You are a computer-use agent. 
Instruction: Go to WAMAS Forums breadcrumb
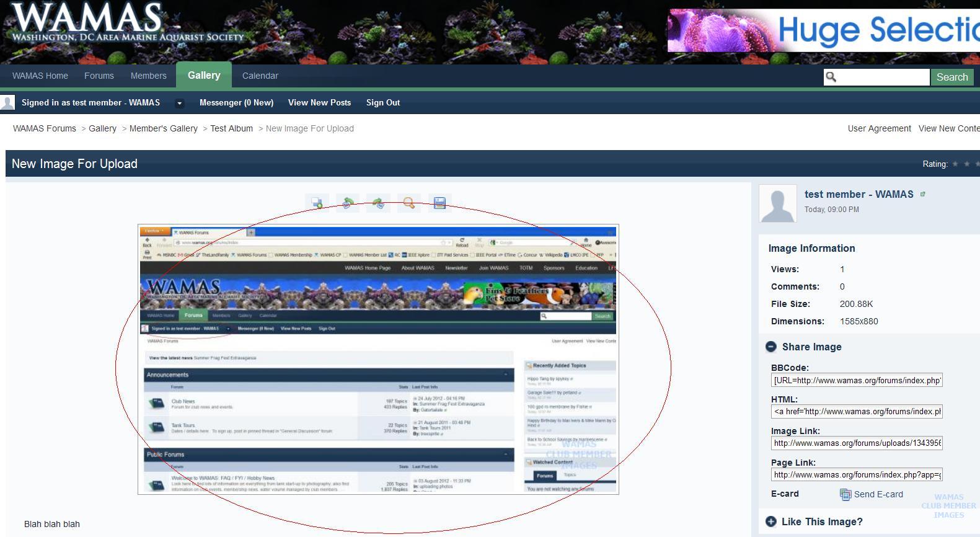click(x=45, y=128)
